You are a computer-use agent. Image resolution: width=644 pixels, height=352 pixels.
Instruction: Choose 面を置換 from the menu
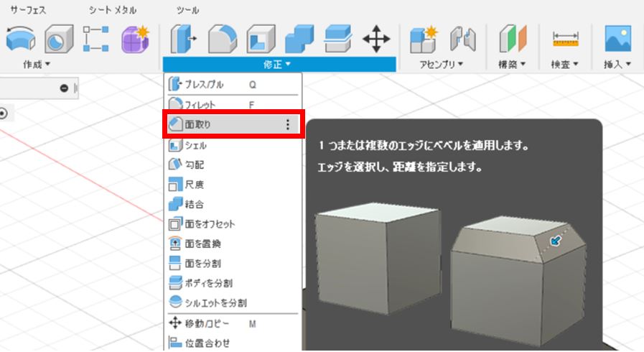233,244
